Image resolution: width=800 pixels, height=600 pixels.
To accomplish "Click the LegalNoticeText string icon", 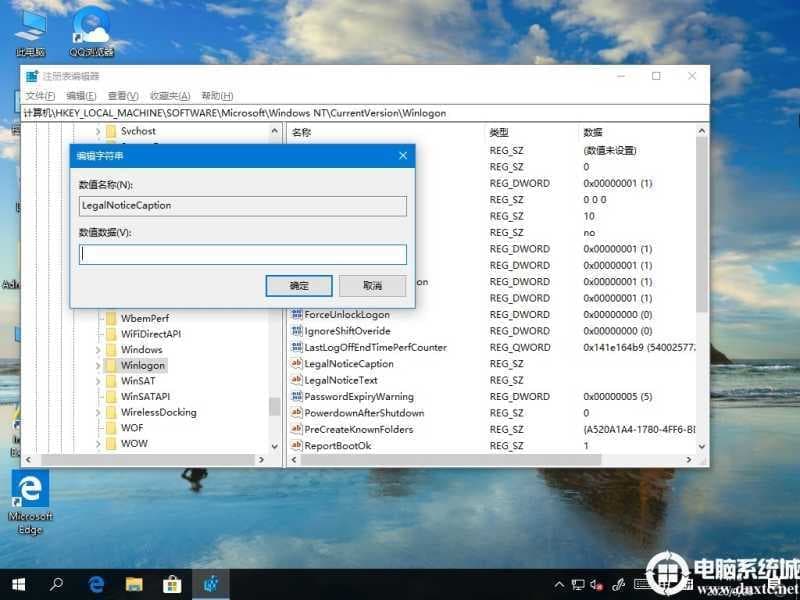I will tap(296, 380).
